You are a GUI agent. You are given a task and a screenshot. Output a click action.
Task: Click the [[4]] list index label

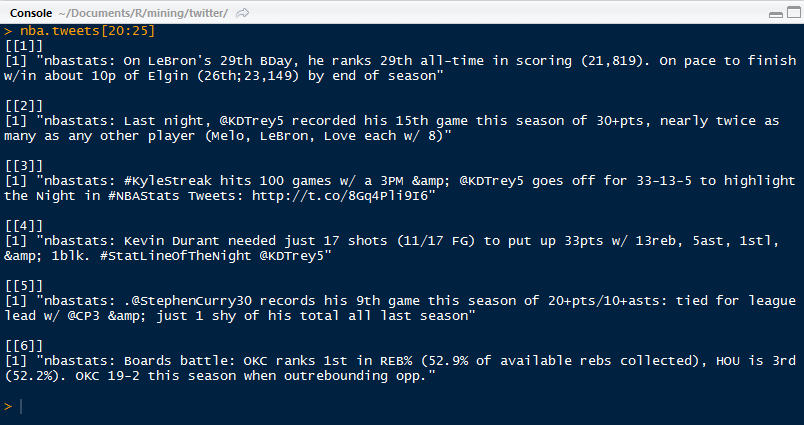pyautogui.click(x=24, y=226)
